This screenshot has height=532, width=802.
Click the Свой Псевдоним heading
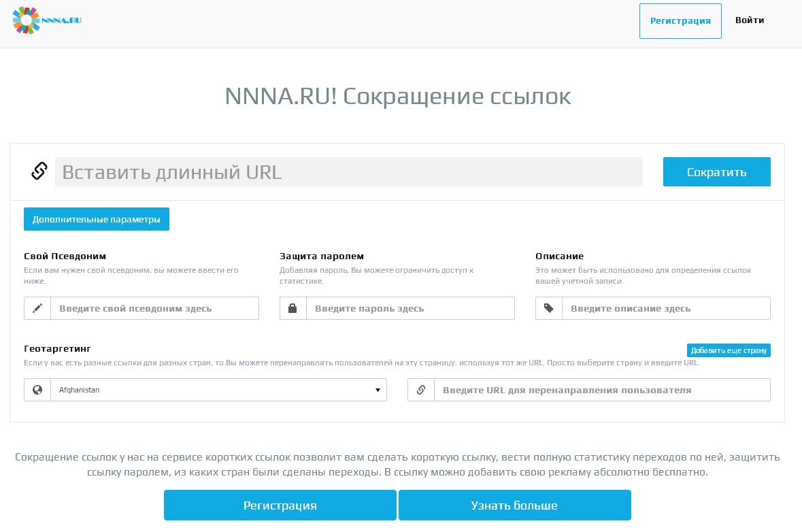65,256
